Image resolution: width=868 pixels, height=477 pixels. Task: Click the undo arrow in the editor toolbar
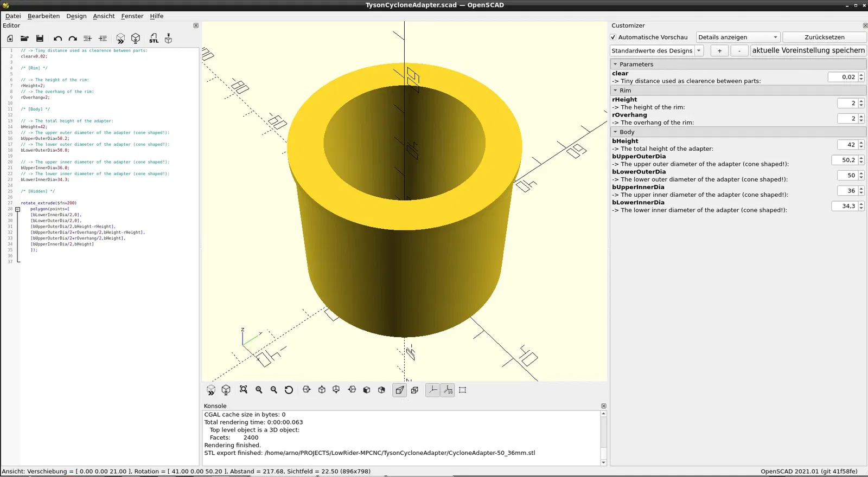(x=58, y=38)
